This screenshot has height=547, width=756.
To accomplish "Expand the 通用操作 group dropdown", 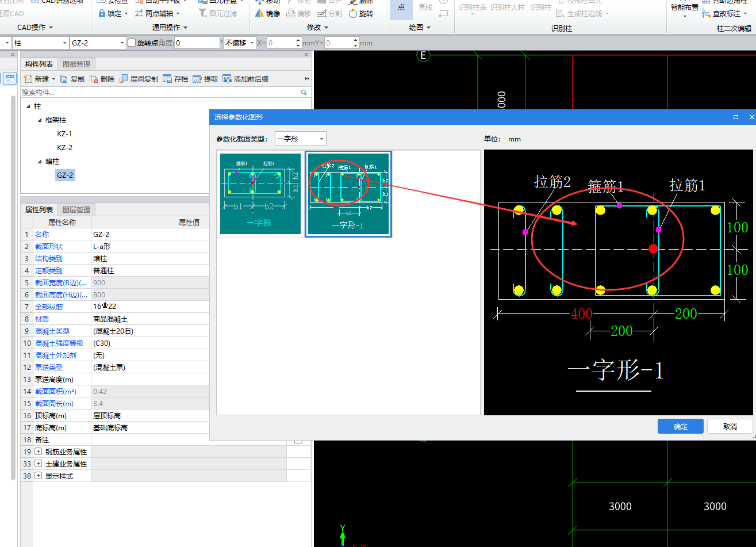I will pos(185,28).
